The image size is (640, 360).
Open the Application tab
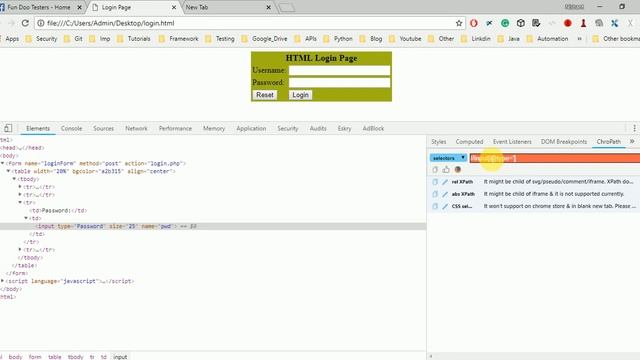pyautogui.click(x=251, y=128)
